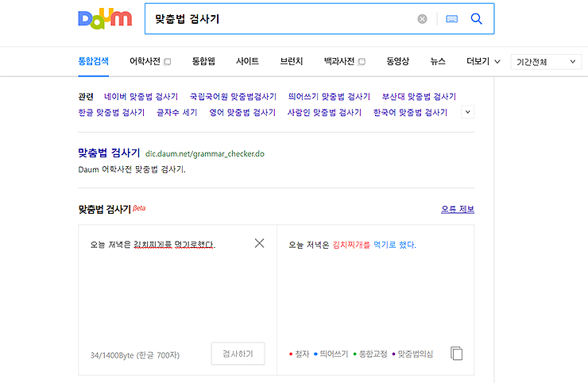Click the 맞춤법 검사기 Beta heading

coord(112,209)
